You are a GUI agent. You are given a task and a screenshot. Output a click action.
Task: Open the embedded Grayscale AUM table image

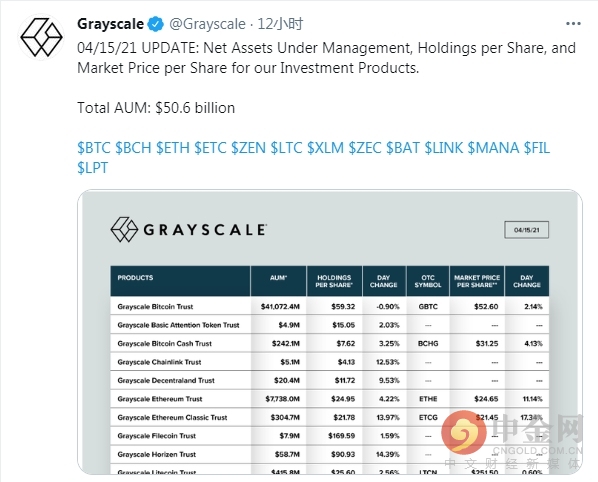(x=330, y=332)
